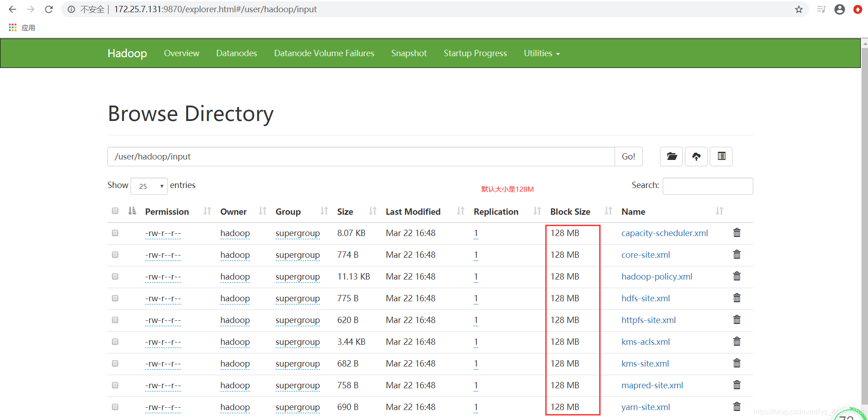Toggle the select-all header checkbox

tap(115, 211)
